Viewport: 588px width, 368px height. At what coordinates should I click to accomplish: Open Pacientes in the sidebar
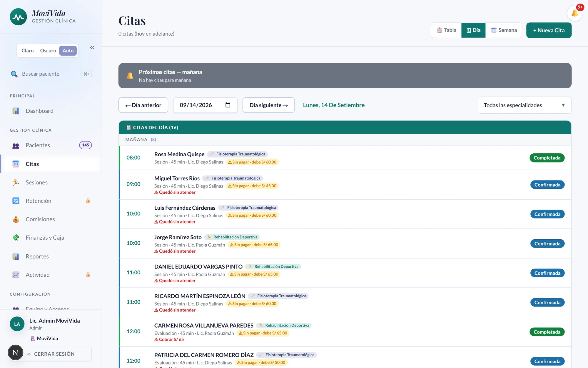point(51,145)
